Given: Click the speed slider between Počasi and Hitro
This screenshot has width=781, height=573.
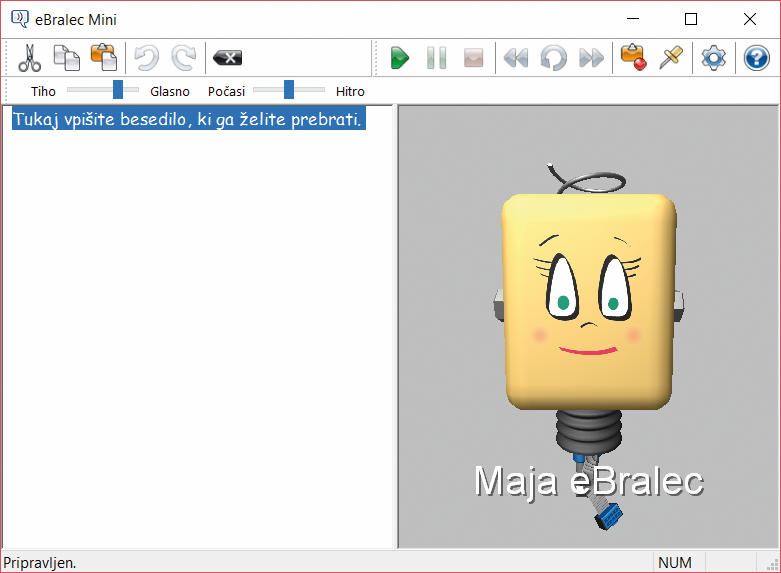Looking at the screenshot, I should point(289,90).
